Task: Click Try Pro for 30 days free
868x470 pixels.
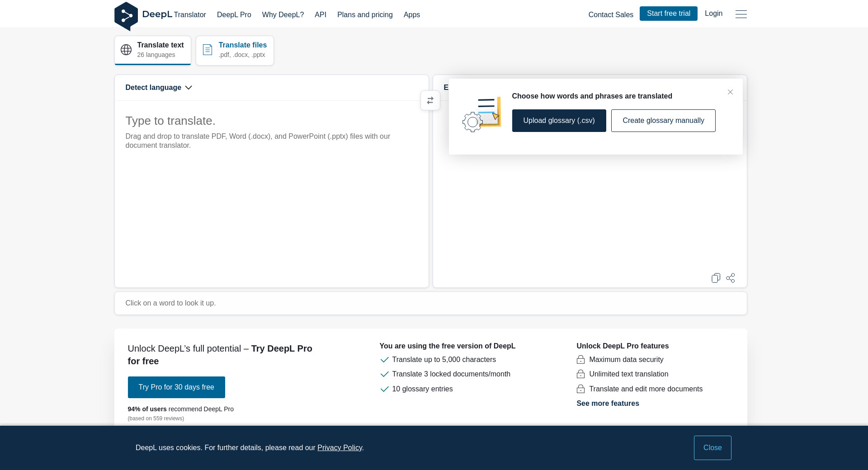Action: click(x=176, y=387)
